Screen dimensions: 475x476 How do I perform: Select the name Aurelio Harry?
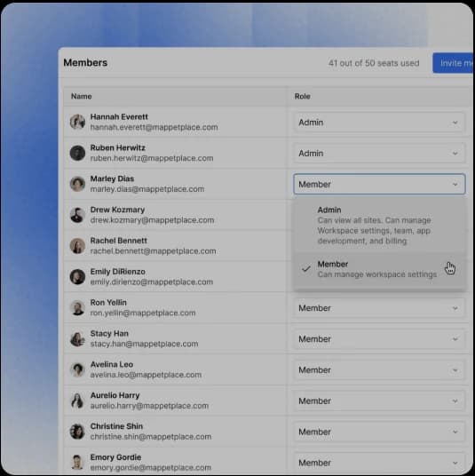(x=115, y=395)
